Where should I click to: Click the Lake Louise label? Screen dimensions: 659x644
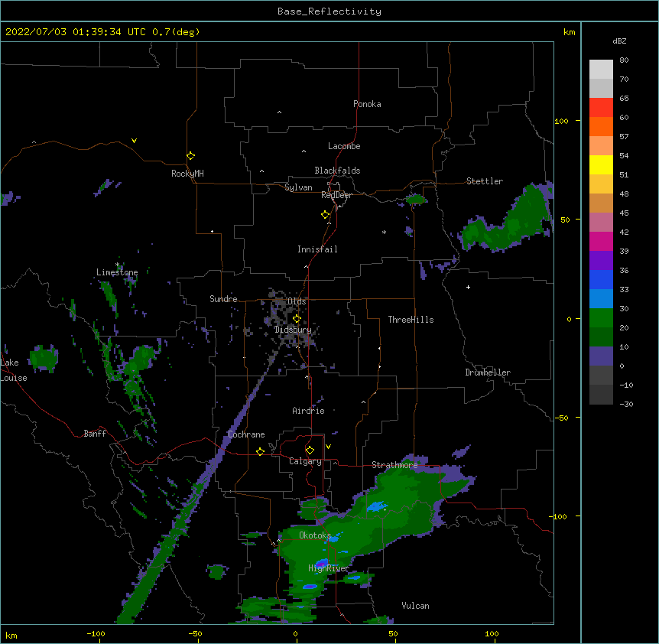point(14,370)
